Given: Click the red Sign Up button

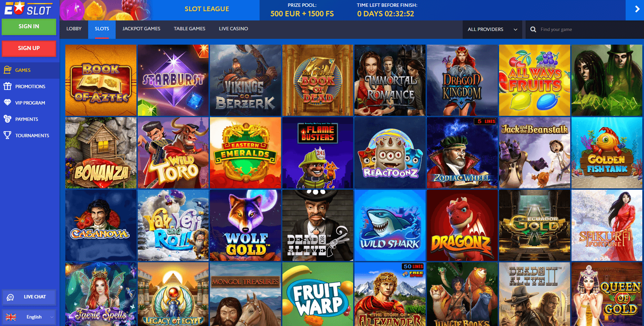Looking at the screenshot, I should (x=29, y=48).
